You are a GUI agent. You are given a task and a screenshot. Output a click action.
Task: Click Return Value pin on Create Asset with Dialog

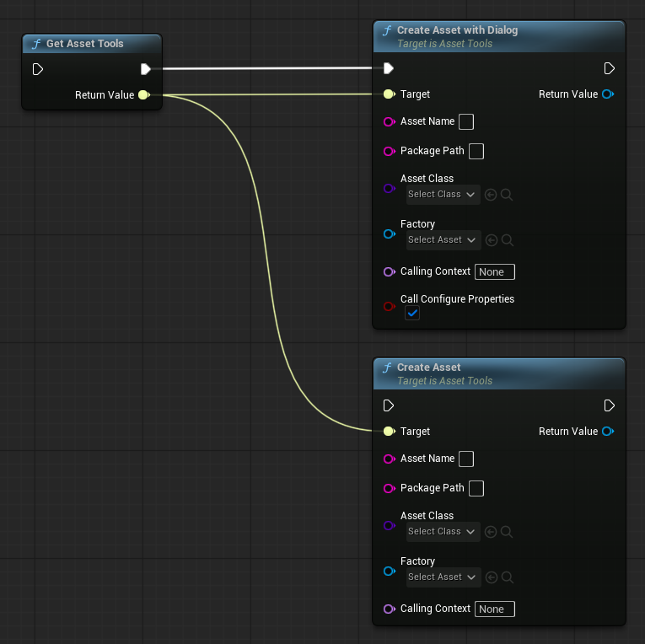(x=607, y=94)
